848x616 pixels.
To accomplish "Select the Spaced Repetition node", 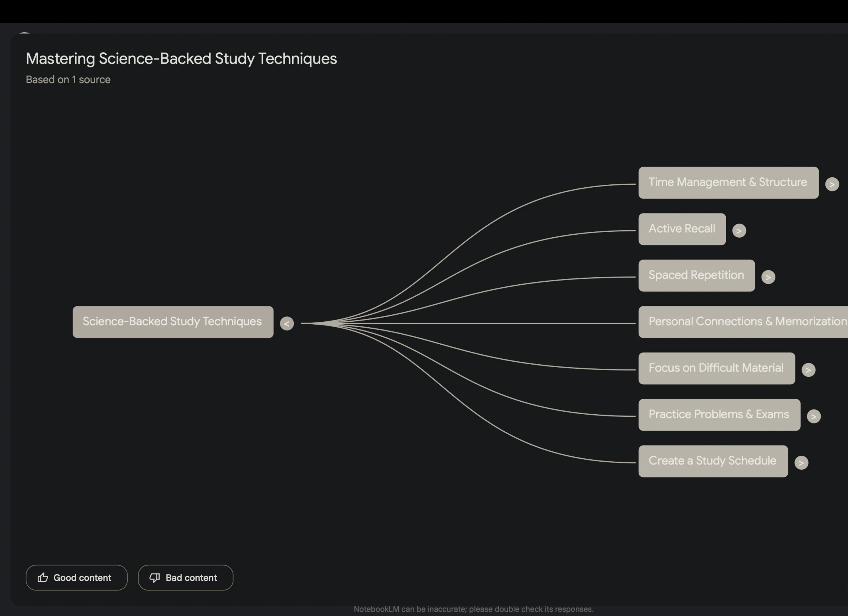I will click(x=696, y=275).
